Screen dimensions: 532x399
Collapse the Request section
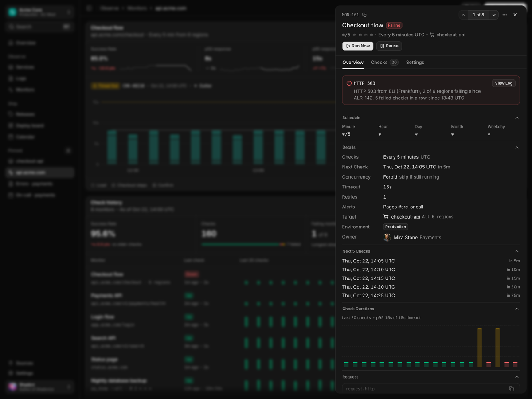point(517,377)
